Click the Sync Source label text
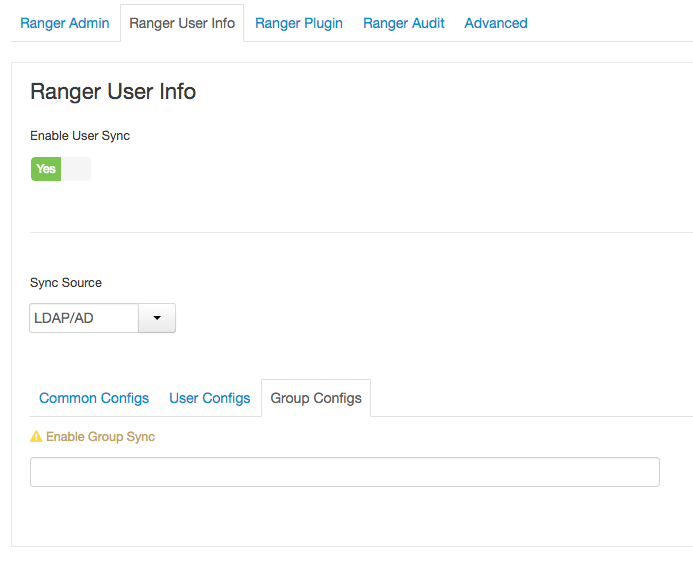 (66, 283)
